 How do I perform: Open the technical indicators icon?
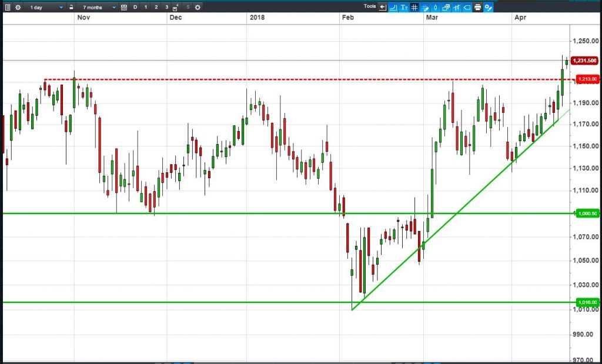click(x=456, y=7)
